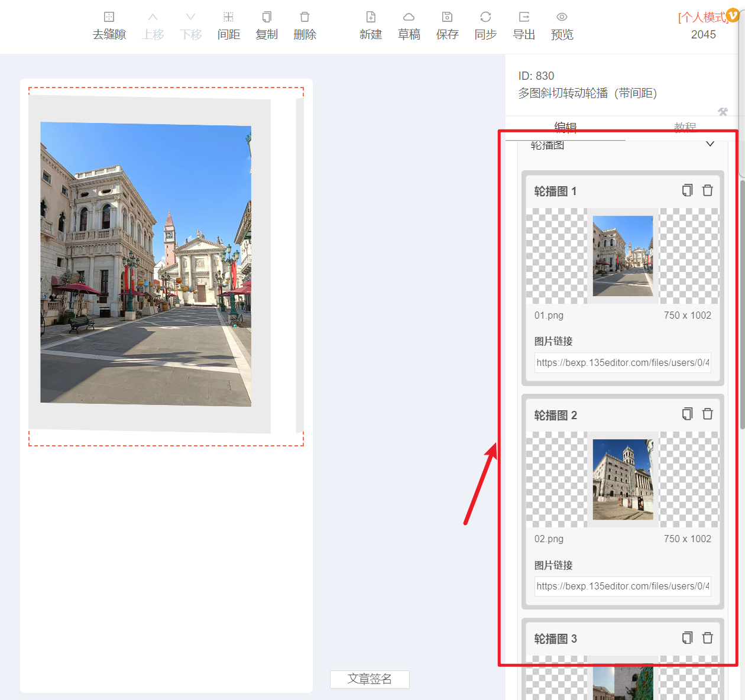Click the 750 x 1002 size under 轮播图 1
The width and height of the screenshot is (745, 700).
[x=688, y=315]
